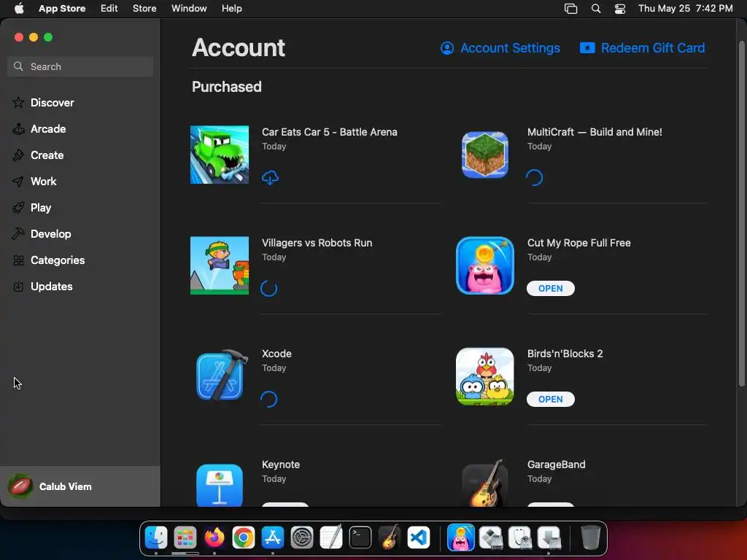Click the Cut My Rope icon in the Dock

[x=461, y=537]
